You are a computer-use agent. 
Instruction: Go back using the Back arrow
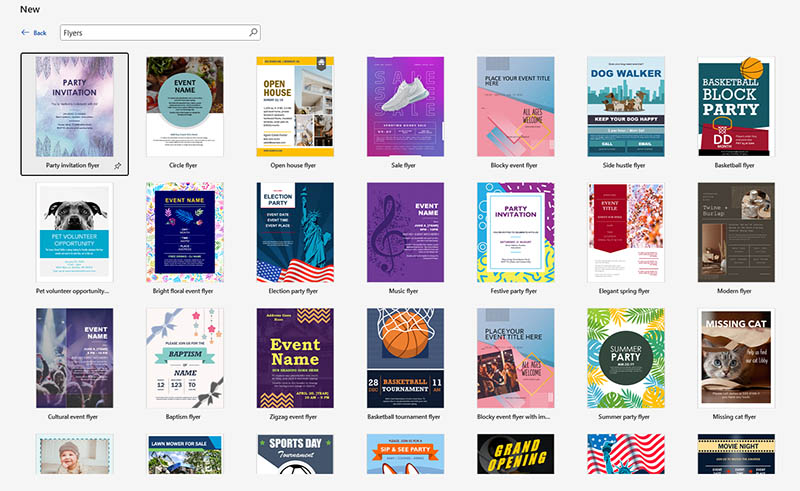click(34, 33)
